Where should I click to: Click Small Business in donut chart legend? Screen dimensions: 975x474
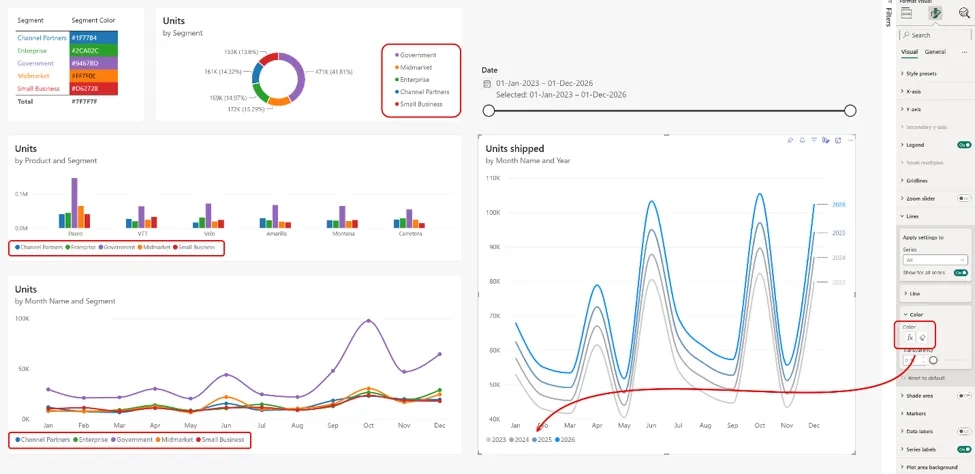(x=418, y=104)
